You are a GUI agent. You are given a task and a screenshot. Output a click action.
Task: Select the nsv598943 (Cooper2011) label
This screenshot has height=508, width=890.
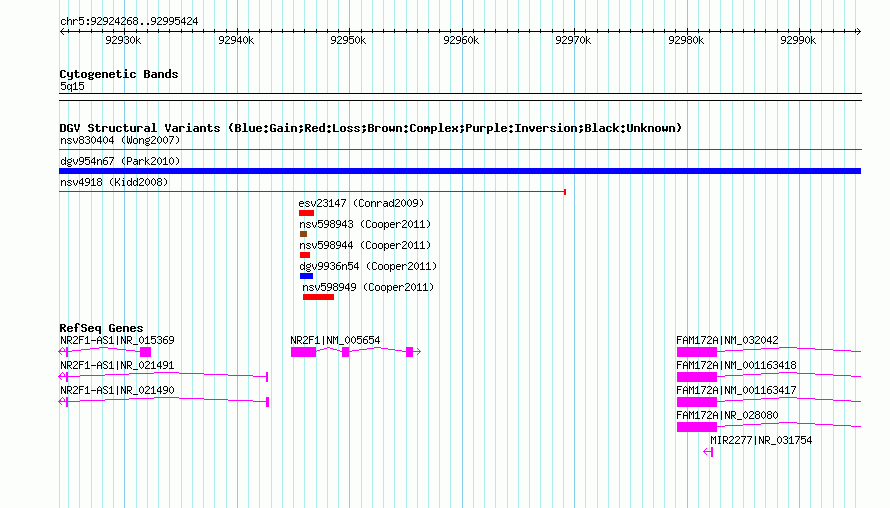pos(365,224)
